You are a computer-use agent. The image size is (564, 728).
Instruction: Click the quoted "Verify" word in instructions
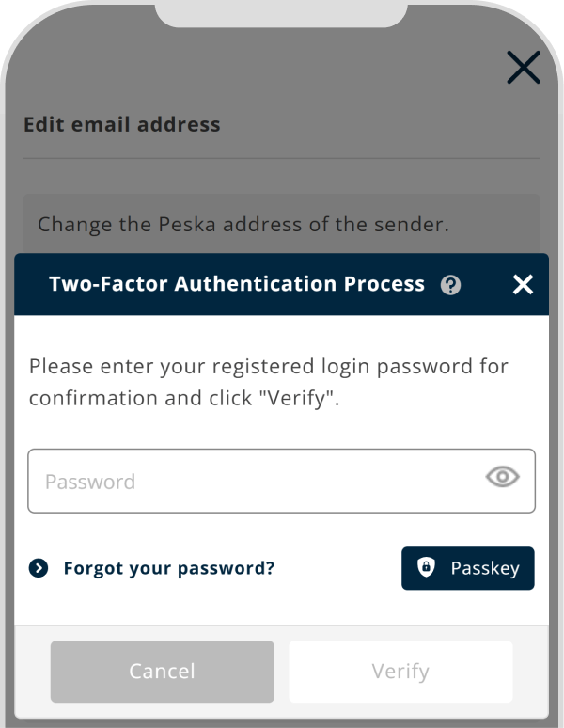pyautogui.click(x=300, y=398)
